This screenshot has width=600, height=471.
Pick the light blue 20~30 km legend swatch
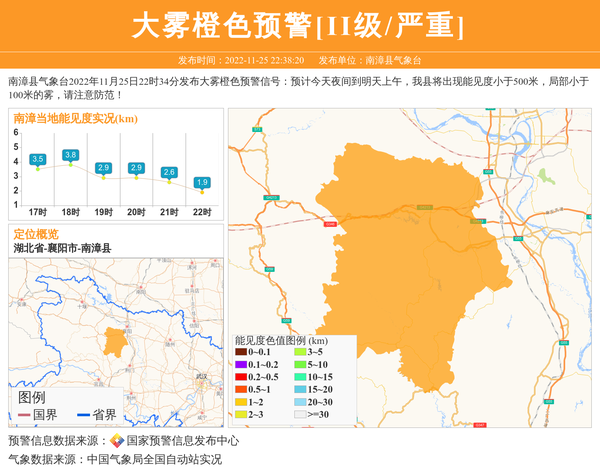click(300, 401)
